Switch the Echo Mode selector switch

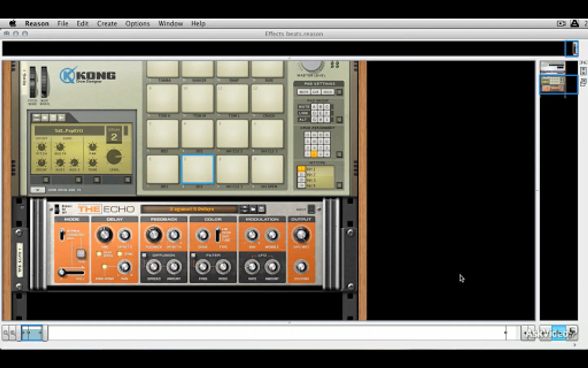point(62,235)
